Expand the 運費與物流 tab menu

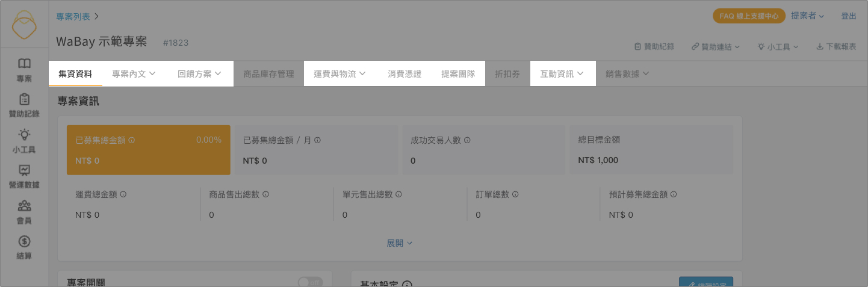(x=340, y=74)
